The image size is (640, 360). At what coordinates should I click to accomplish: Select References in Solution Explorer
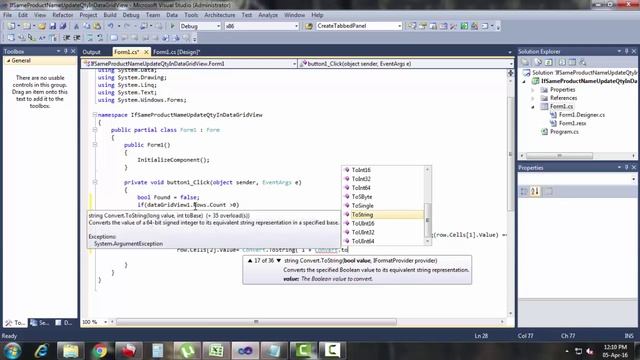pyautogui.click(x=563, y=98)
